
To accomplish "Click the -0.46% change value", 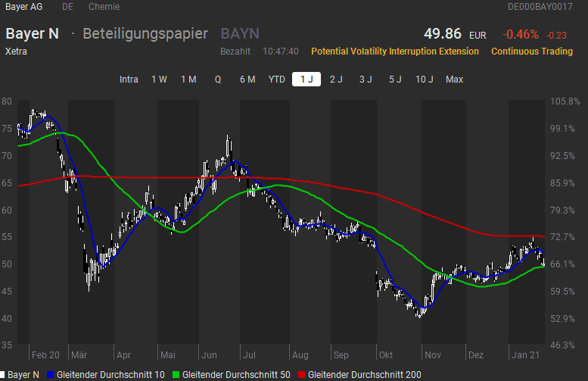I will tap(521, 35).
